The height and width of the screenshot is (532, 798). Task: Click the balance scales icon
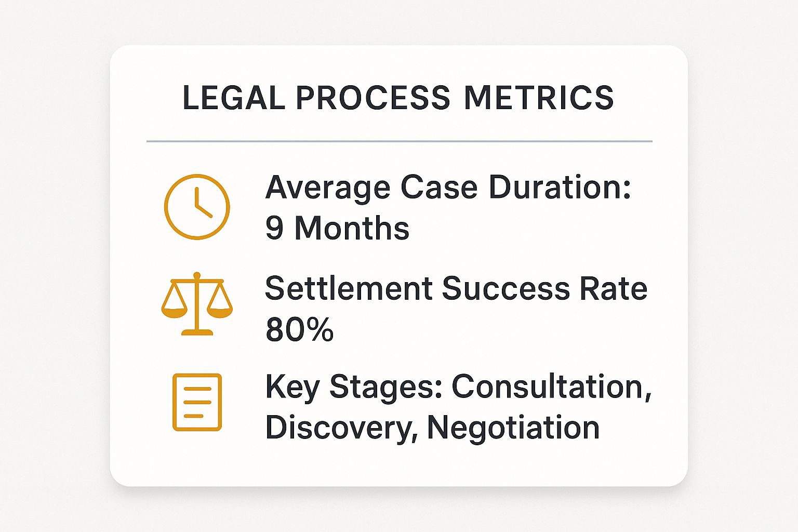point(197,303)
